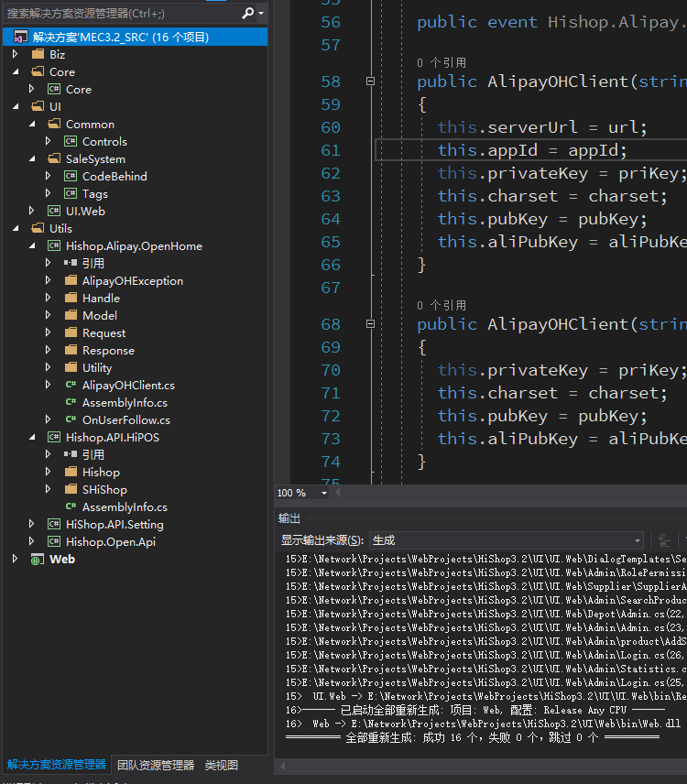Collapse the code block at line 58
Image resolution: width=687 pixels, height=784 pixels.
pos(370,81)
